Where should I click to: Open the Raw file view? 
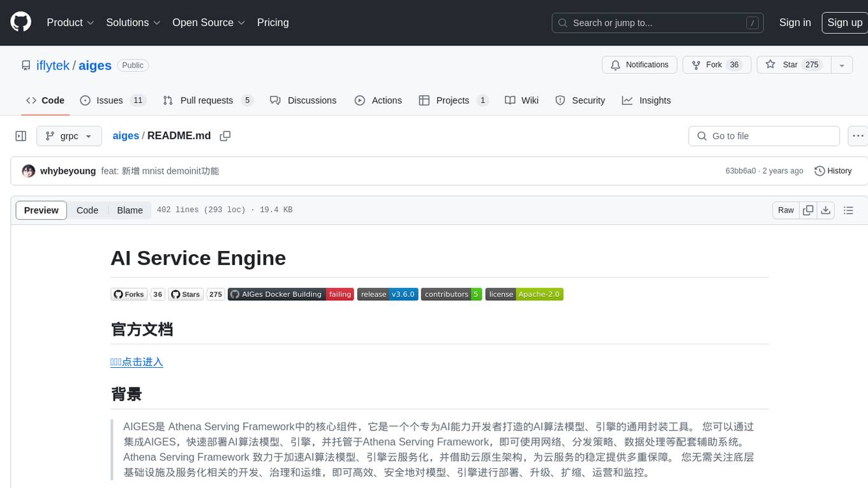(x=786, y=210)
